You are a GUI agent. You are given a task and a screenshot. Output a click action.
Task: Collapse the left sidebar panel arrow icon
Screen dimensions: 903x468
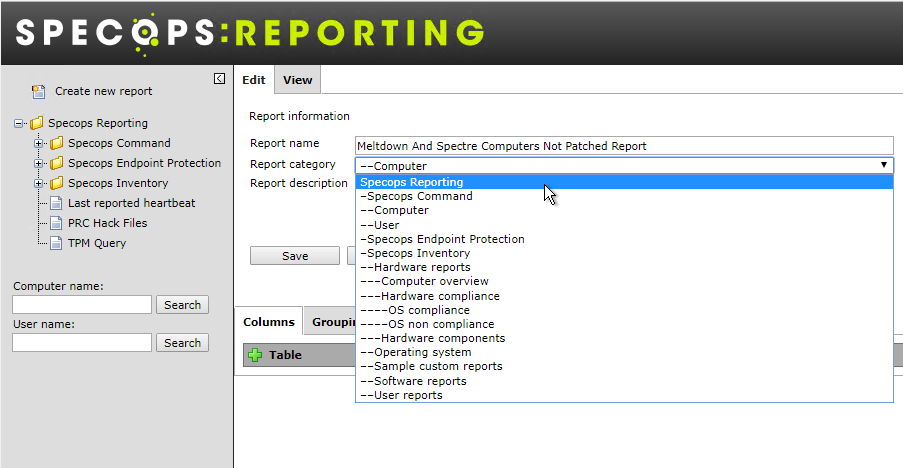219,78
